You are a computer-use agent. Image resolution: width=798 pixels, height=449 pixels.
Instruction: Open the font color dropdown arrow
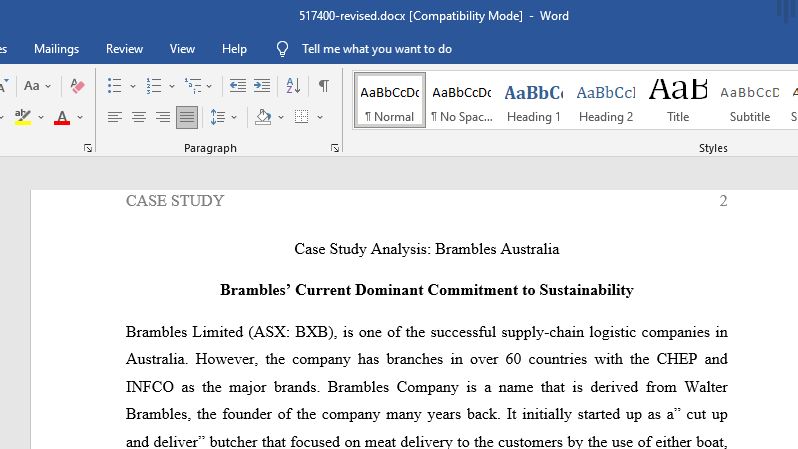point(80,118)
